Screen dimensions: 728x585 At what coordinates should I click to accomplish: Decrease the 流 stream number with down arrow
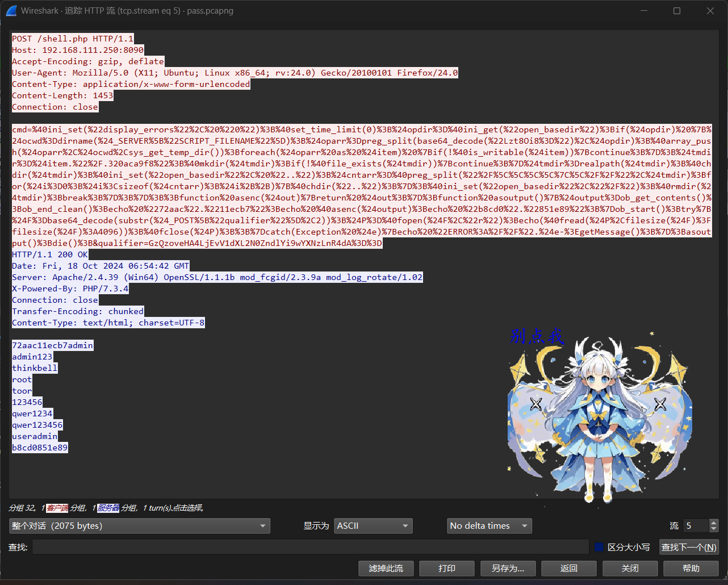click(714, 529)
